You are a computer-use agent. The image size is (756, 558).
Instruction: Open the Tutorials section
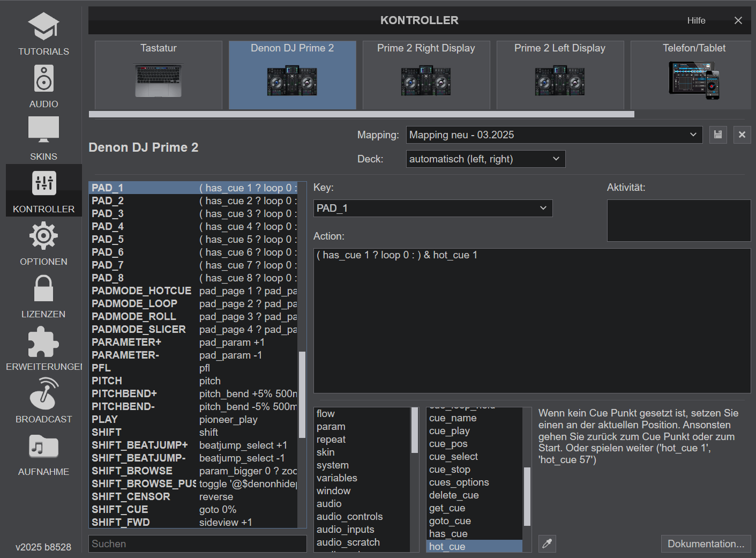(x=43, y=33)
